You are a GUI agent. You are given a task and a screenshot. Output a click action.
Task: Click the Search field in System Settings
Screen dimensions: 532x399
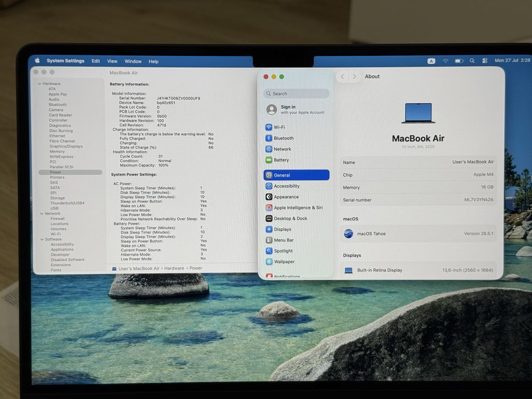(x=296, y=93)
